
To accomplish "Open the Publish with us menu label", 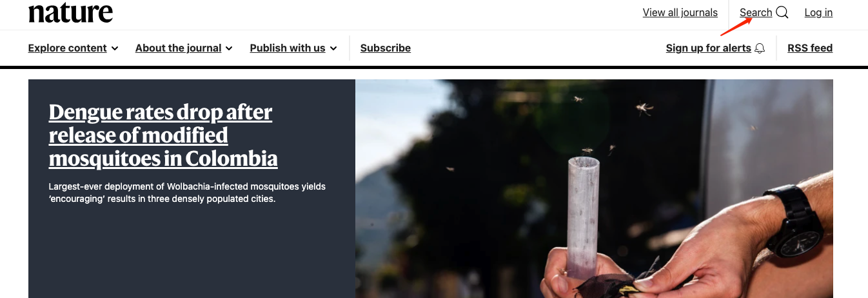I will tap(288, 48).
